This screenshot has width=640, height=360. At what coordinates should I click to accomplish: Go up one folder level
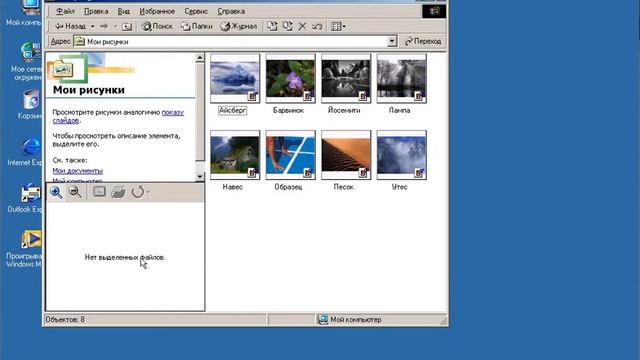point(127,27)
